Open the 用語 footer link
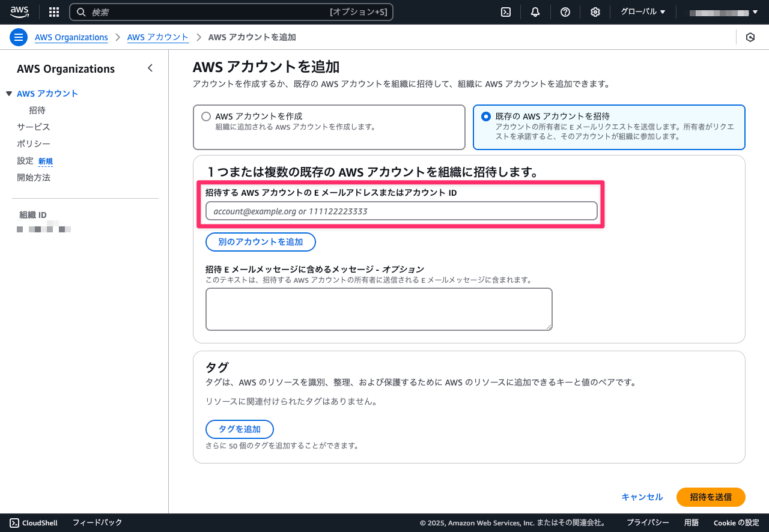The width and height of the screenshot is (769, 532). pyautogui.click(x=691, y=522)
